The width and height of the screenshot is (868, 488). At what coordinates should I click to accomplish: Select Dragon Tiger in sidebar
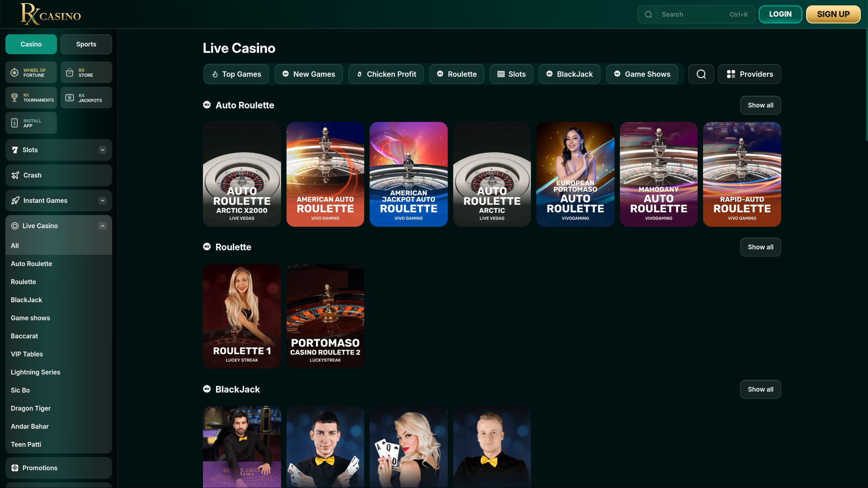(x=59, y=408)
